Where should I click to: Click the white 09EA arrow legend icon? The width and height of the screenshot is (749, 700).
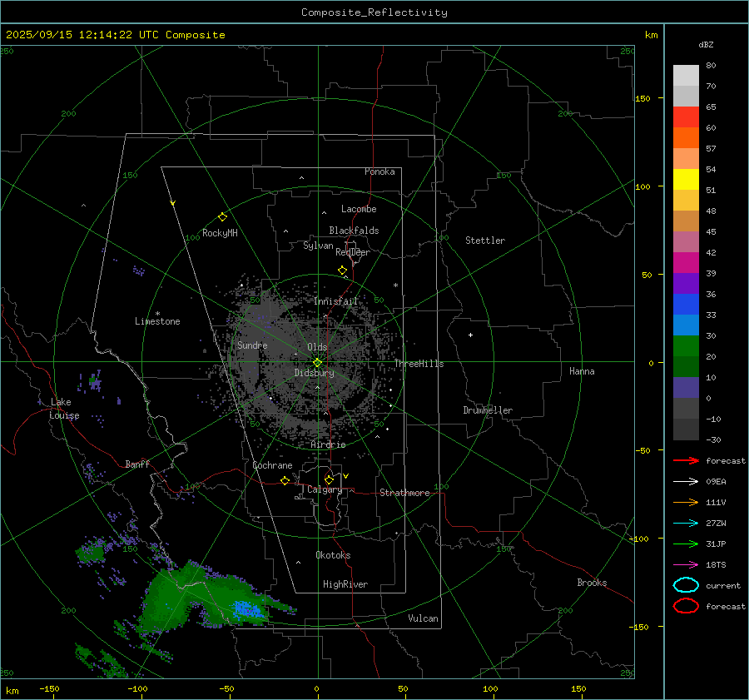pyautogui.click(x=686, y=482)
